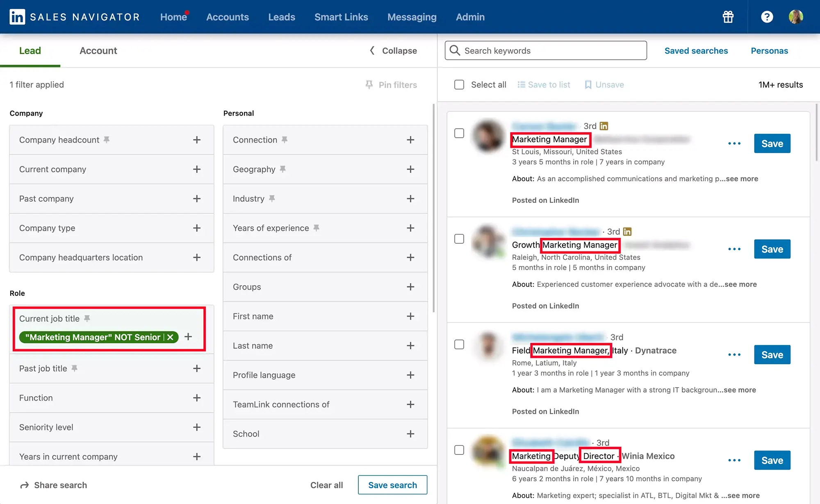Click the gift box icon in top right

(729, 16)
